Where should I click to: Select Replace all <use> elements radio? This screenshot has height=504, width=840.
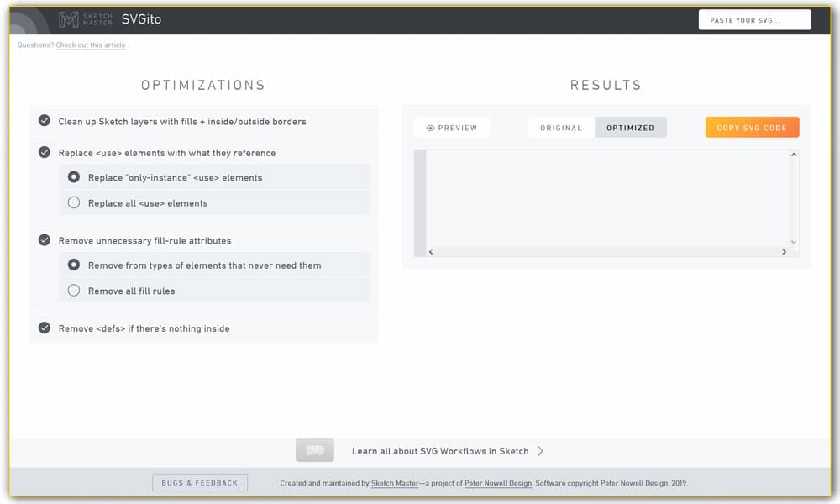pyautogui.click(x=74, y=202)
